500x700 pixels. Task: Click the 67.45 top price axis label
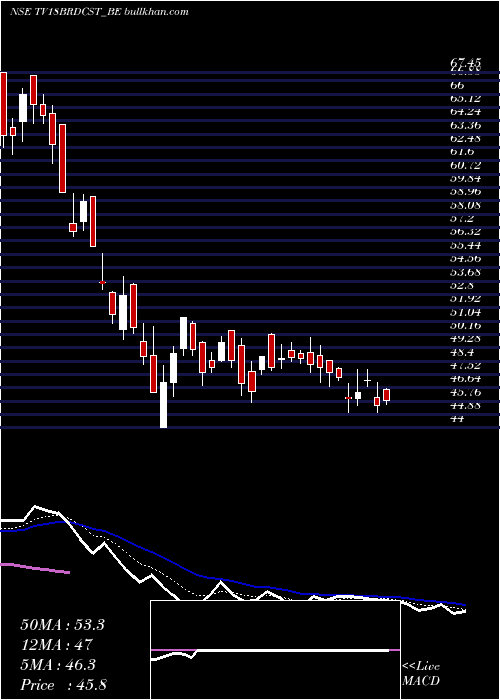pos(465,65)
